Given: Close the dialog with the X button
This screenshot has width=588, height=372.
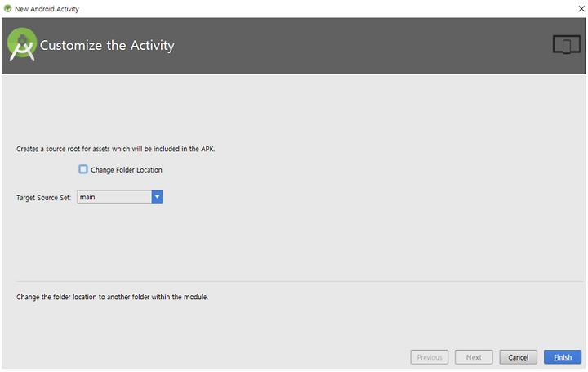Looking at the screenshot, I should pos(581,9).
